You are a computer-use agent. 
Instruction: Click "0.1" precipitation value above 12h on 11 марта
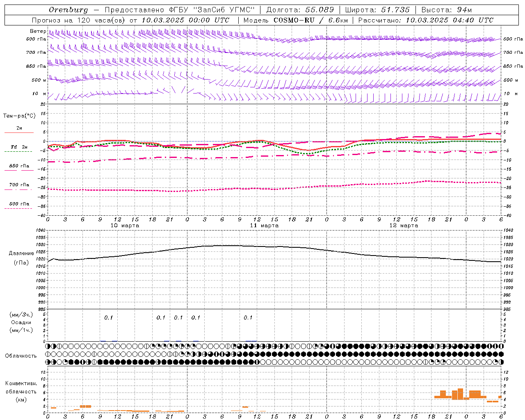[x=248, y=318]
